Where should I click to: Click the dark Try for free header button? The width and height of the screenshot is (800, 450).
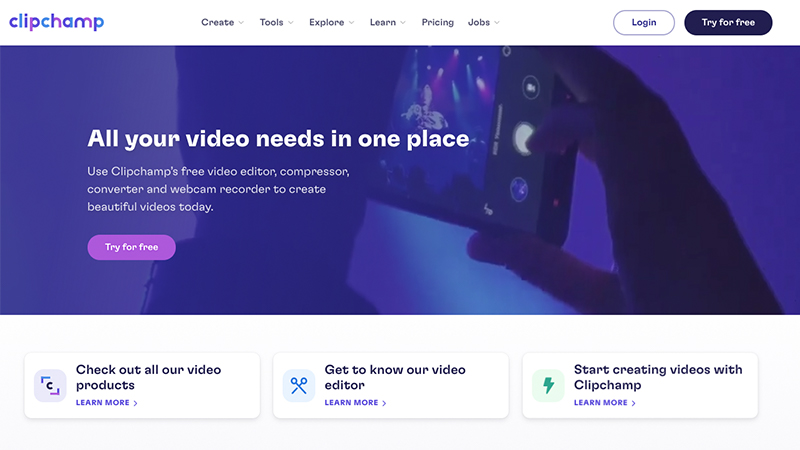(728, 22)
